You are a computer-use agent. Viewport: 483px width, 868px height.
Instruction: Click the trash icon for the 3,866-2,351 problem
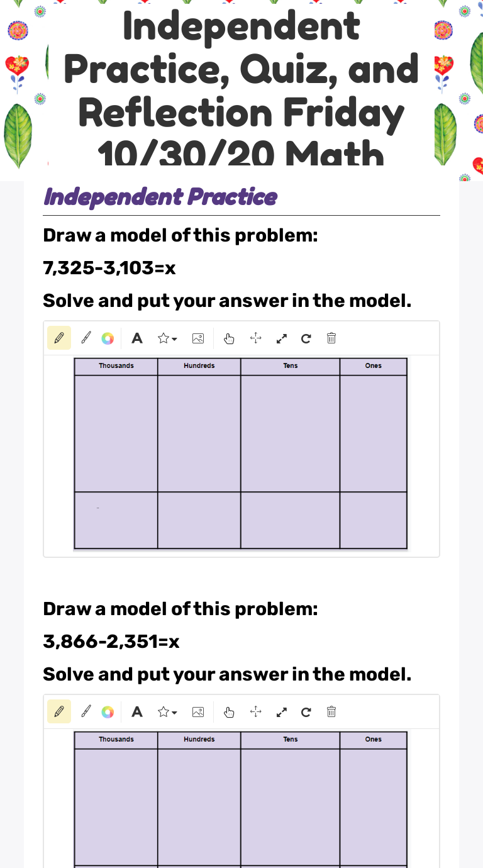click(x=331, y=712)
